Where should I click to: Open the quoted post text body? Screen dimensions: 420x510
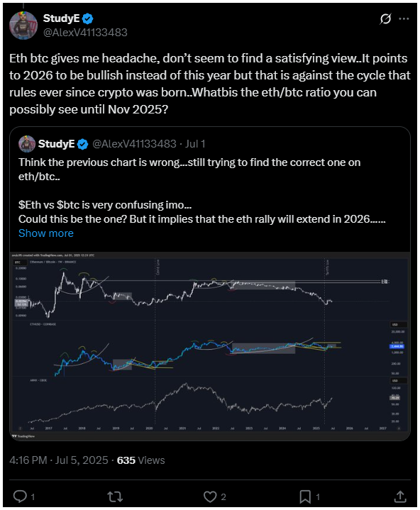201,191
